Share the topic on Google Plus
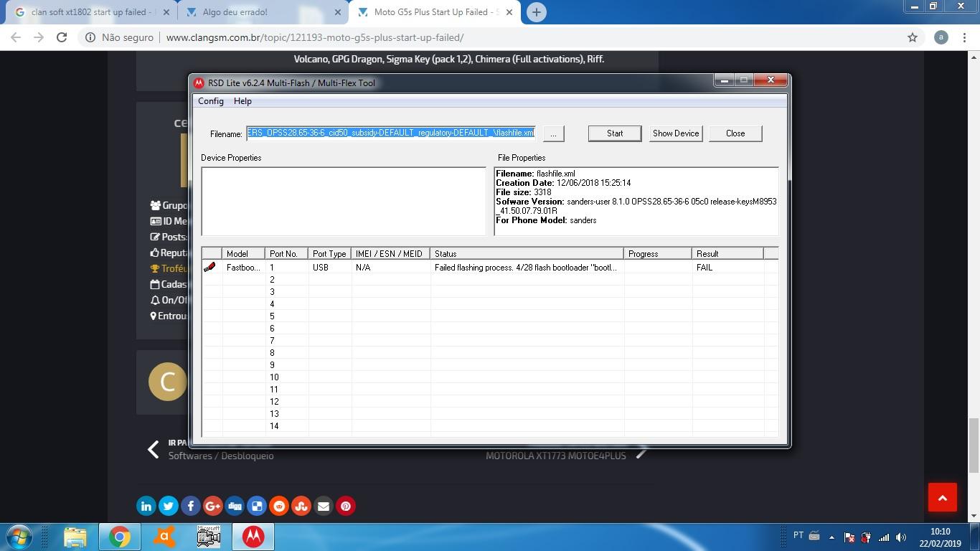The height and width of the screenshot is (551, 980). tap(213, 506)
